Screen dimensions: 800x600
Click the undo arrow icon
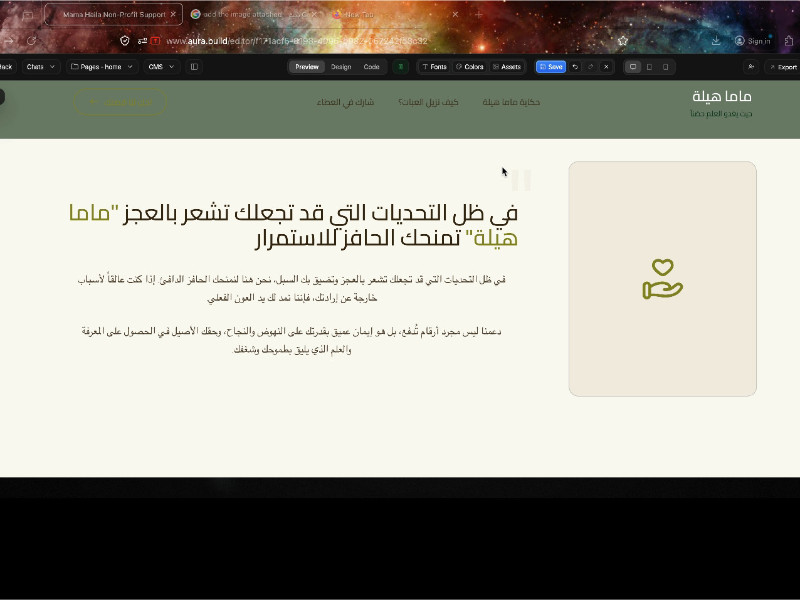click(575, 67)
